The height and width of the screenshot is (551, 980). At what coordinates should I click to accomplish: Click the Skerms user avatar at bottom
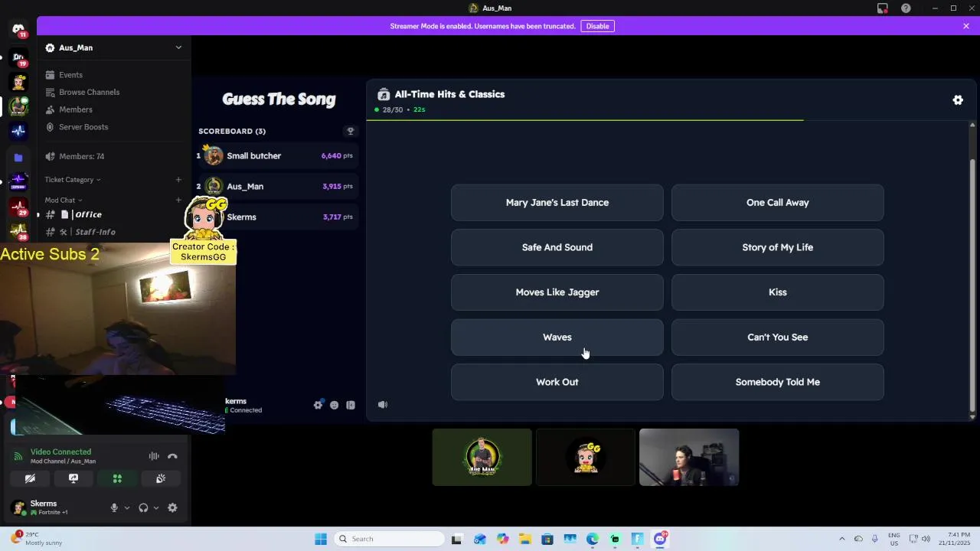point(18,507)
